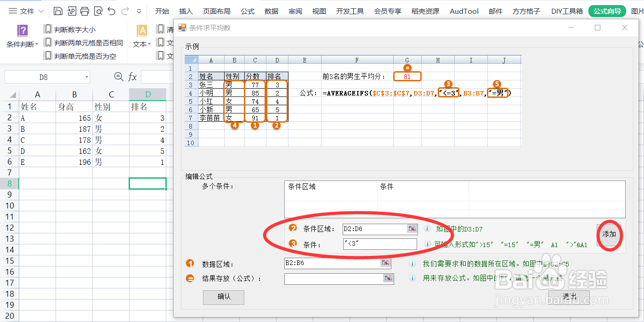Viewport: 644px width, 322px height.
Task: Click the Undo arrow icon
Action: (112, 11)
